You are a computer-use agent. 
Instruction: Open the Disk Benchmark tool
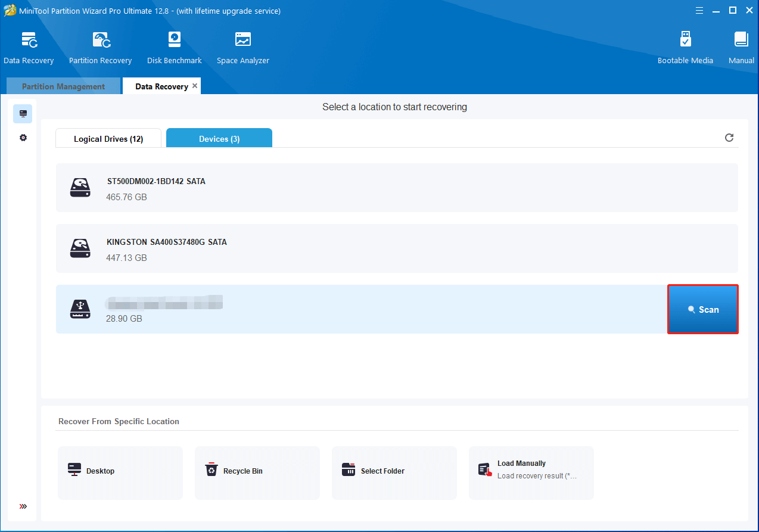pos(175,48)
